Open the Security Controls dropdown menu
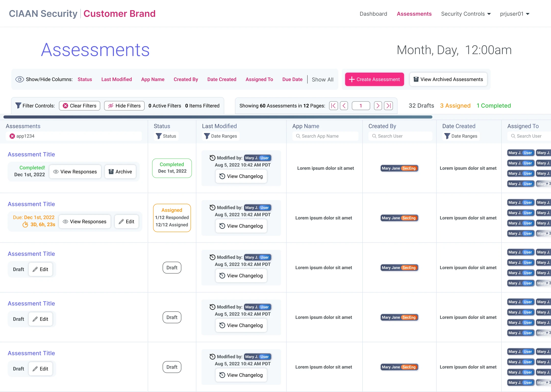Viewport: 551px width, 392px height. tap(466, 14)
